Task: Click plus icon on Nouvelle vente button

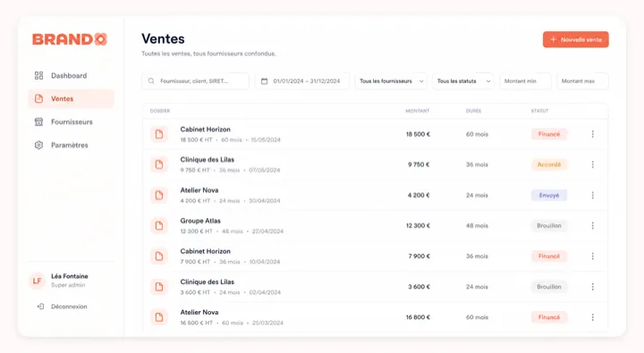Action: click(x=554, y=40)
